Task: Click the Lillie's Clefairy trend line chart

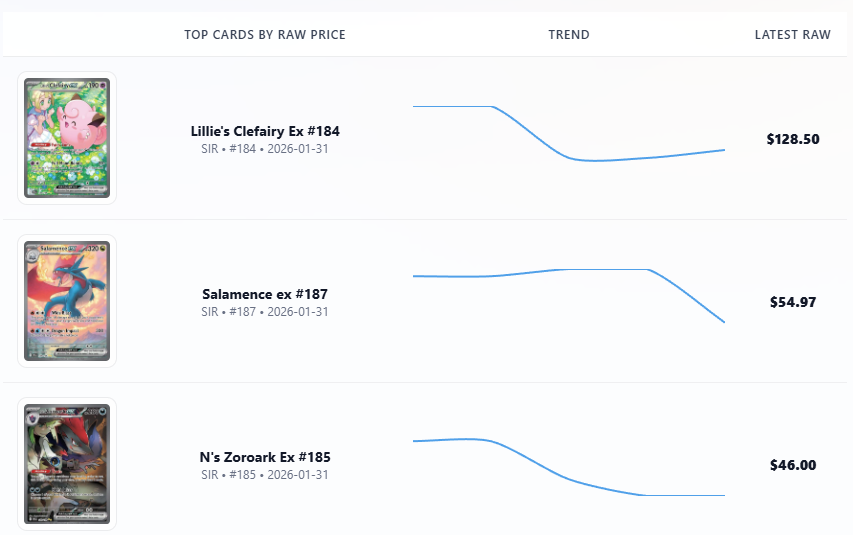Action: (568, 135)
